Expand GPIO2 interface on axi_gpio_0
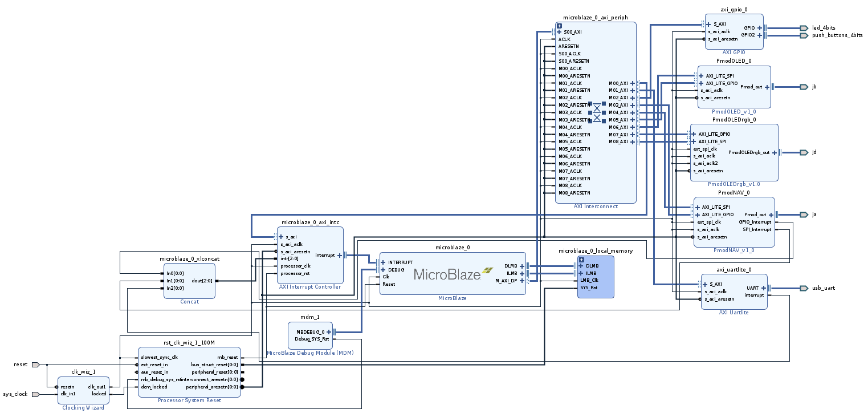The height and width of the screenshot is (417, 868). click(760, 35)
